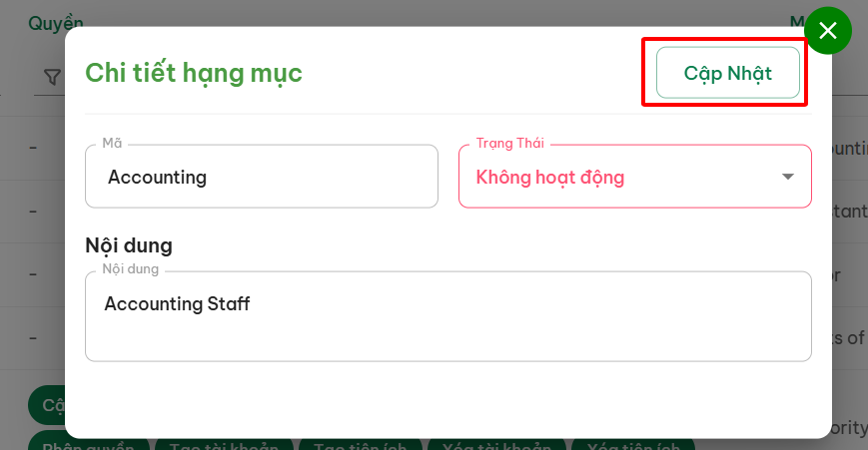The height and width of the screenshot is (450, 868).
Task: Expand the Trạng Thái dropdown arrow
Action: point(787,177)
